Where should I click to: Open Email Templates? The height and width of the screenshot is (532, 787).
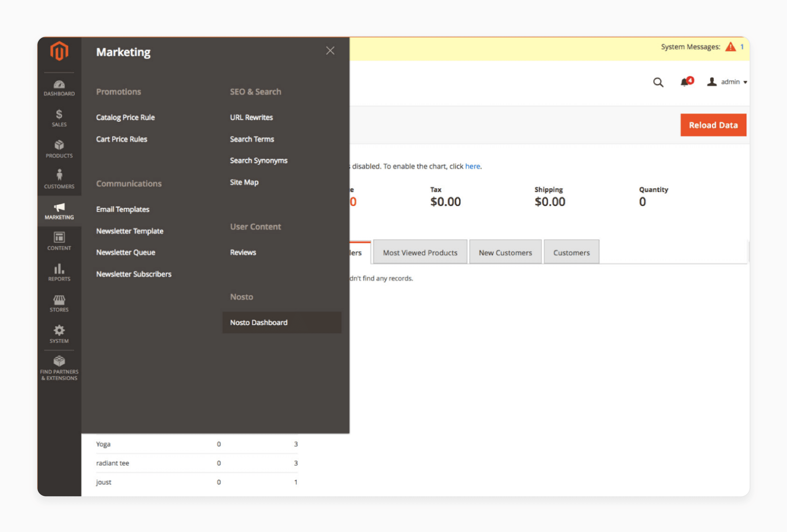click(x=123, y=210)
